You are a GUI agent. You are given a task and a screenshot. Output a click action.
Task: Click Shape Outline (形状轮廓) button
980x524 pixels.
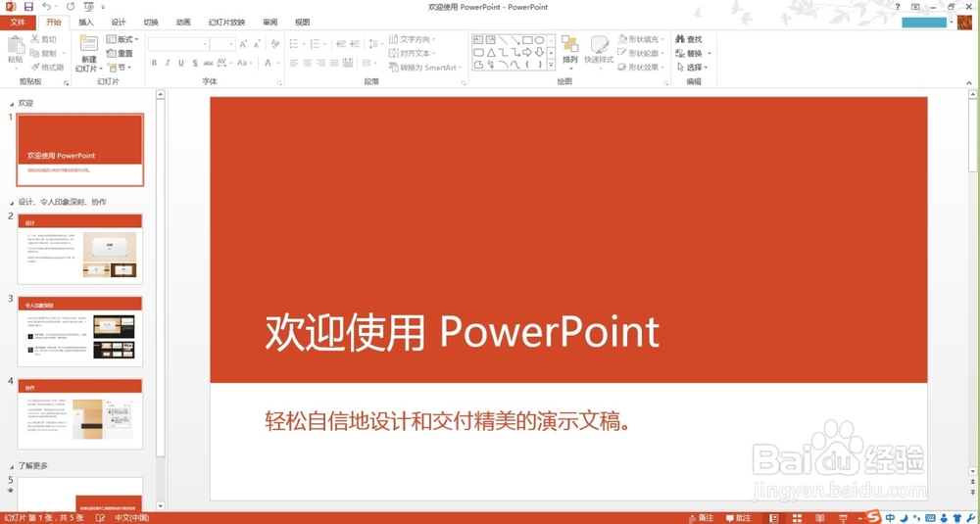(641, 53)
